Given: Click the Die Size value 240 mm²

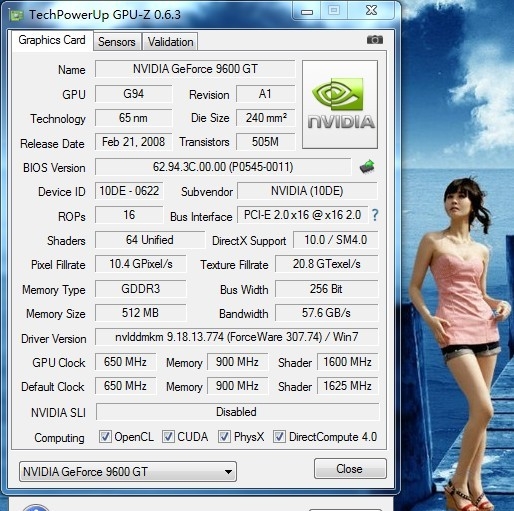Looking at the screenshot, I should (265, 118).
